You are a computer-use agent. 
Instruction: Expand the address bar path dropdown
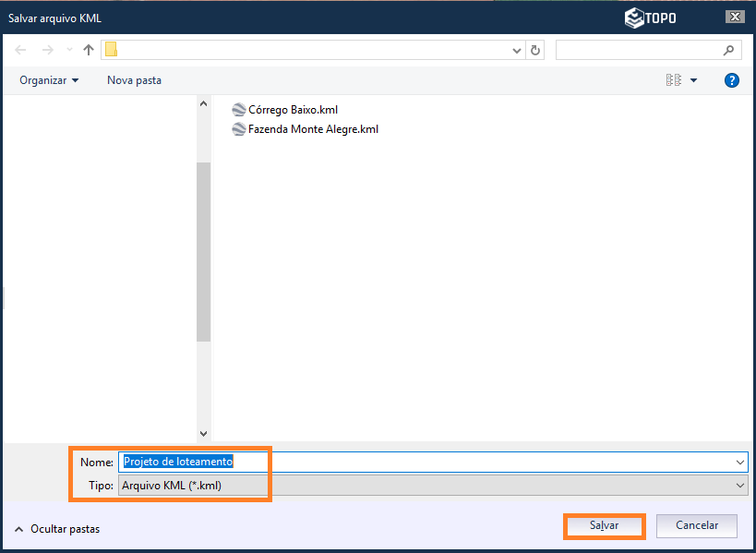click(x=518, y=50)
